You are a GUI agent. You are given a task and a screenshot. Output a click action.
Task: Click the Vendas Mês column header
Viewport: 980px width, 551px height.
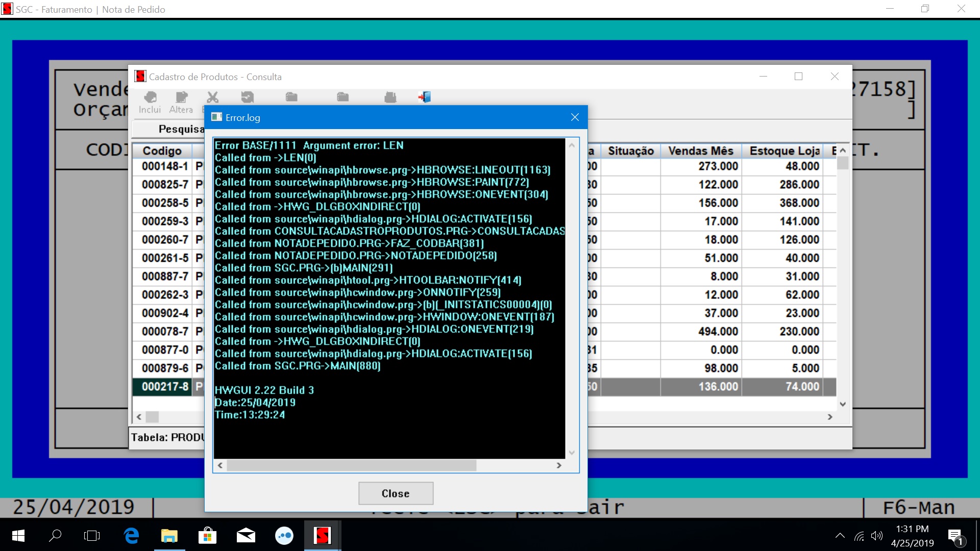(x=701, y=151)
